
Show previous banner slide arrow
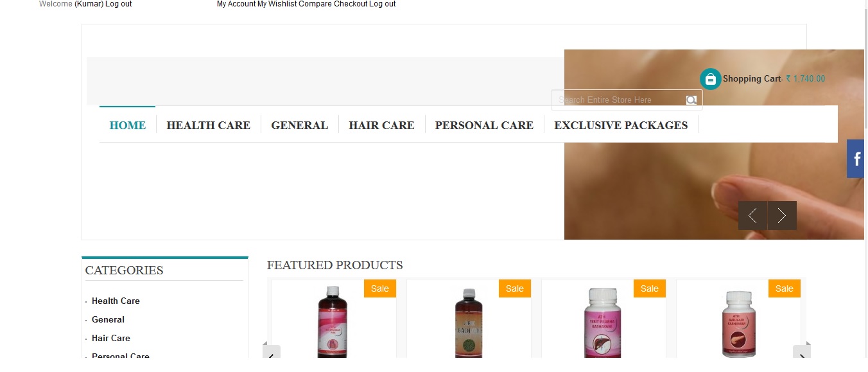pos(752,216)
